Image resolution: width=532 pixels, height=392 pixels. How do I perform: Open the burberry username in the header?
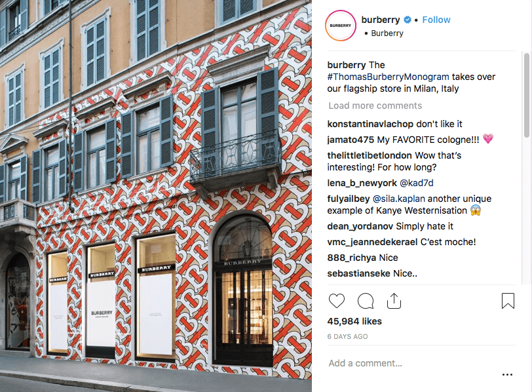[381, 20]
